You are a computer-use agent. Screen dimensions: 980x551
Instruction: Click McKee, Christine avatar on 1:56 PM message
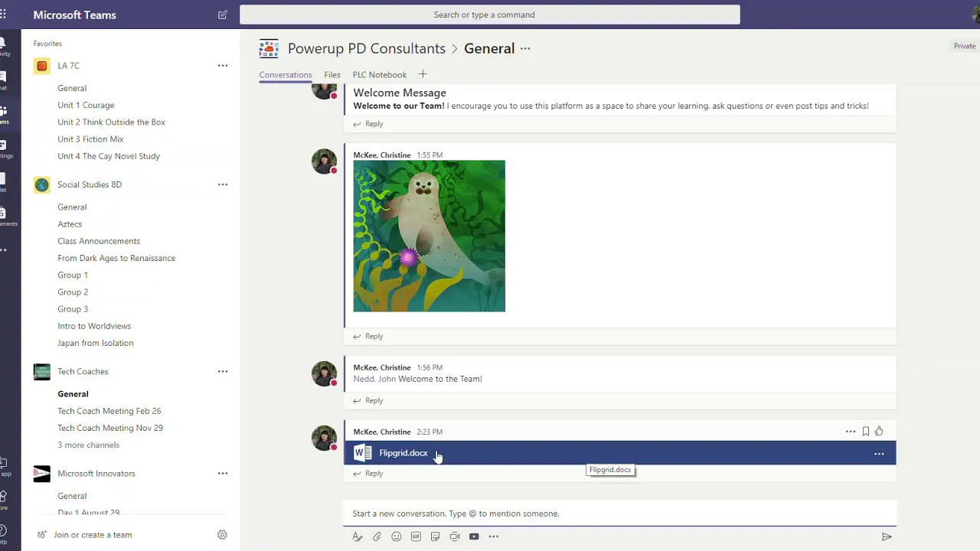tap(325, 373)
